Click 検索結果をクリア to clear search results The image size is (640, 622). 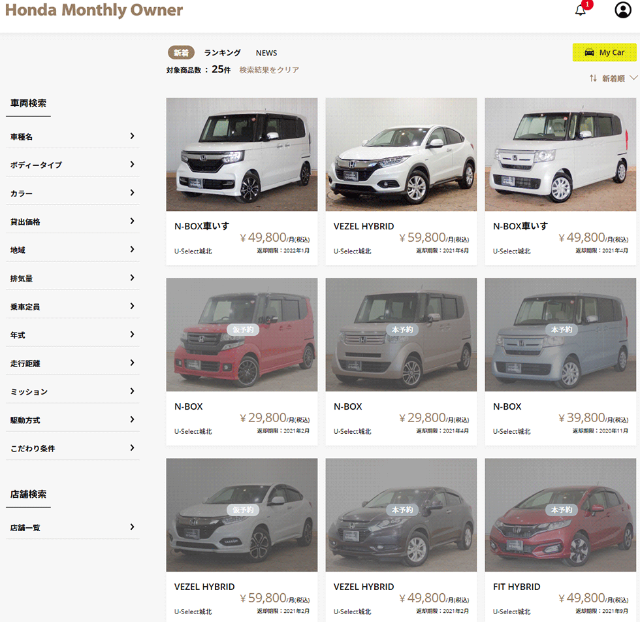pos(268,70)
